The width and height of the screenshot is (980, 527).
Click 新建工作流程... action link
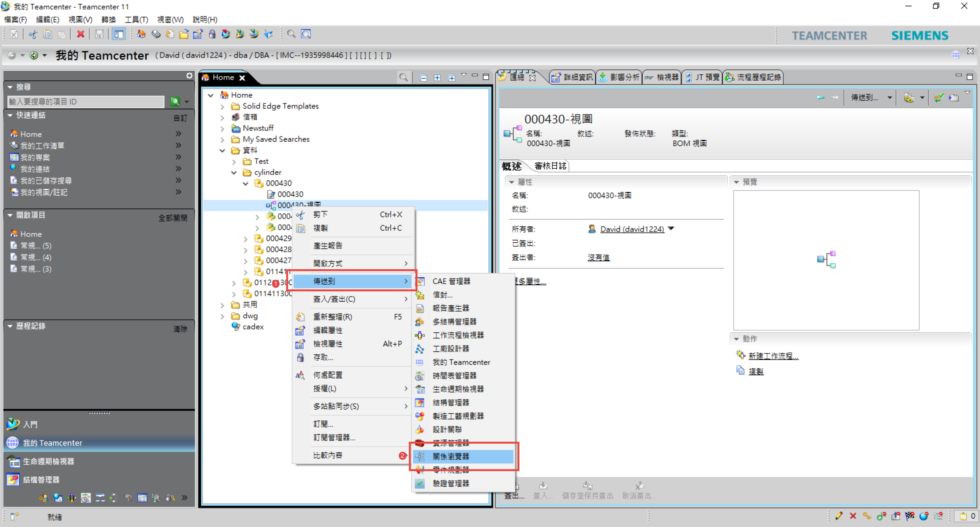click(773, 356)
